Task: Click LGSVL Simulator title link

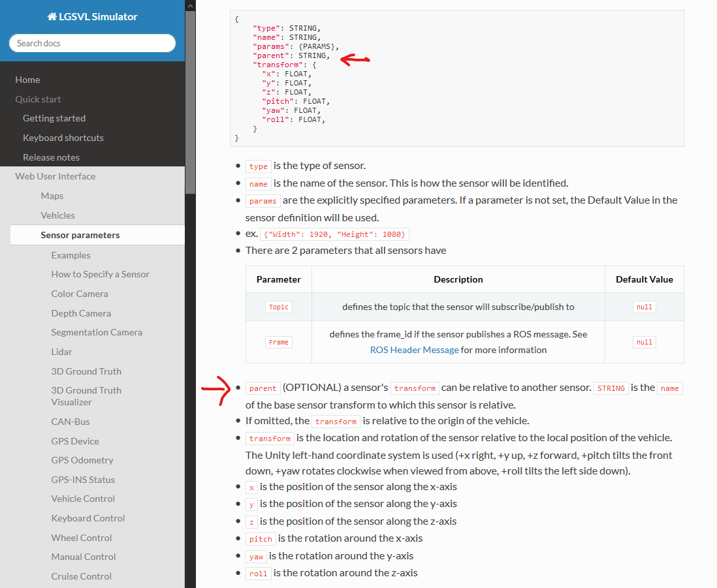Action: 98,17
